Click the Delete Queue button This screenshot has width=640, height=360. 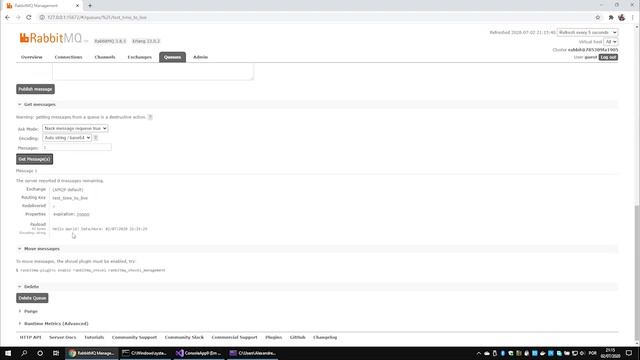(x=32, y=298)
